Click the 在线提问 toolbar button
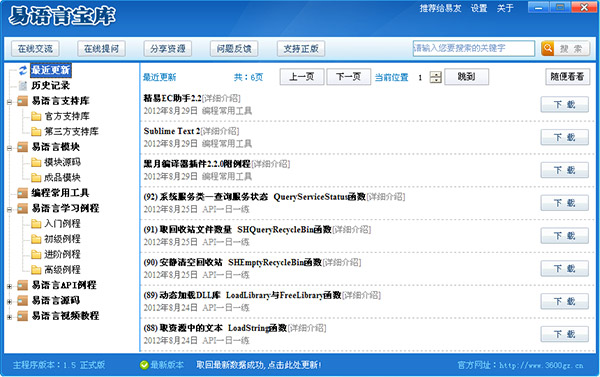 click(x=101, y=49)
